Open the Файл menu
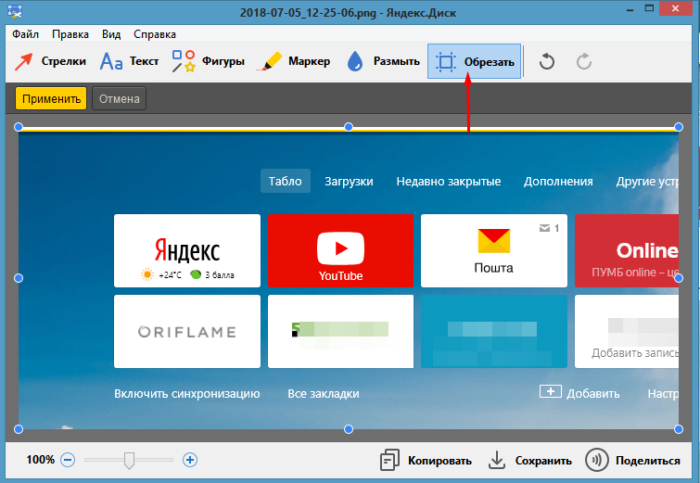700x483 pixels. click(x=25, y=34)
